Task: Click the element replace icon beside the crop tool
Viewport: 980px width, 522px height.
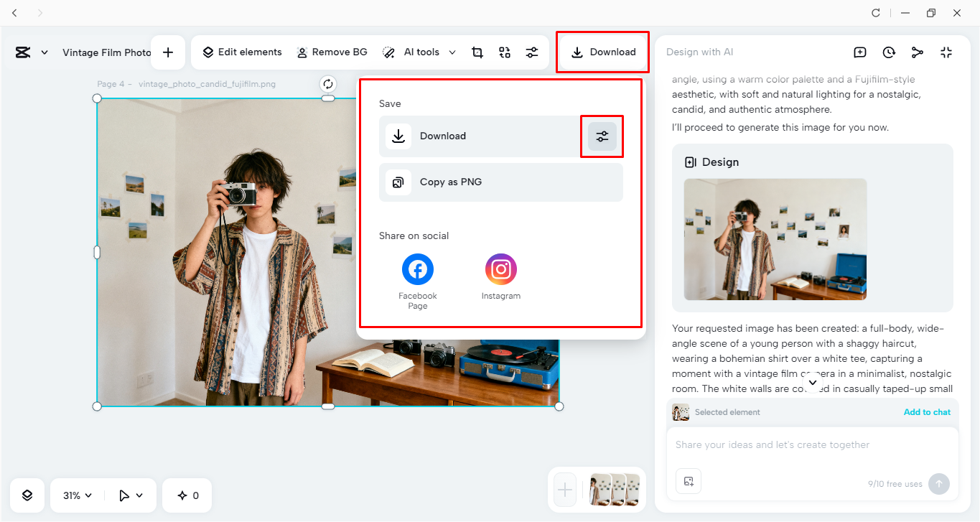Action: [x=504, y=52]
